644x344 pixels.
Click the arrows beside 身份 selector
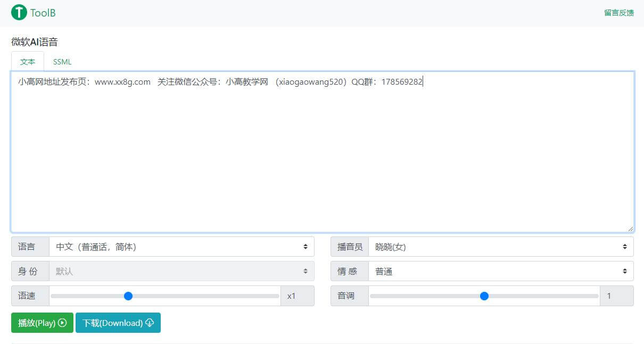point(306,271)
